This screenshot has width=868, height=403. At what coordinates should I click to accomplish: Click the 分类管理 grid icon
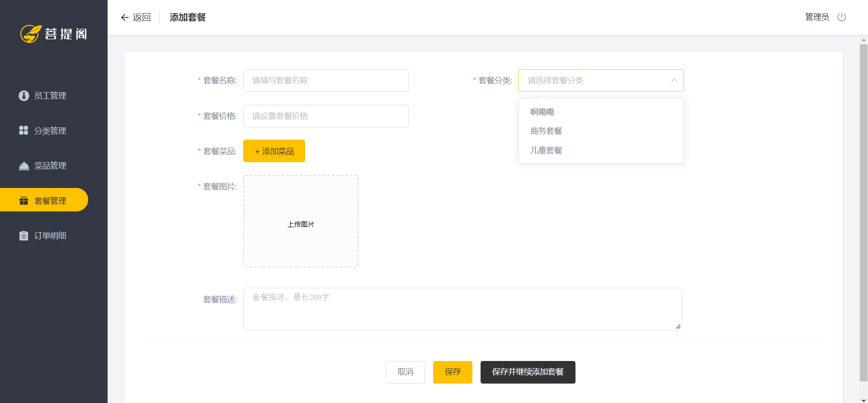pos(24,131)
